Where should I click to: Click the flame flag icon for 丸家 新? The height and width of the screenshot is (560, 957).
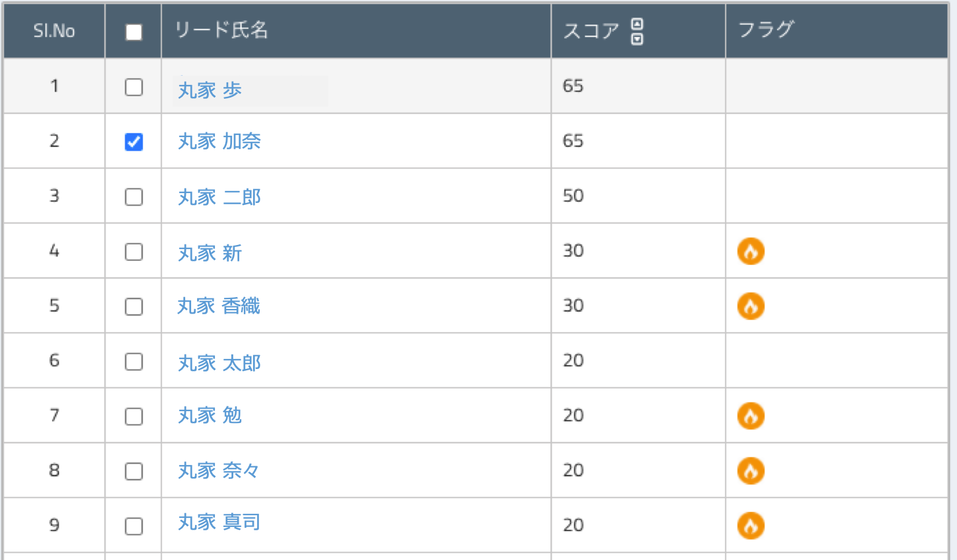click(x=751, y=251)
